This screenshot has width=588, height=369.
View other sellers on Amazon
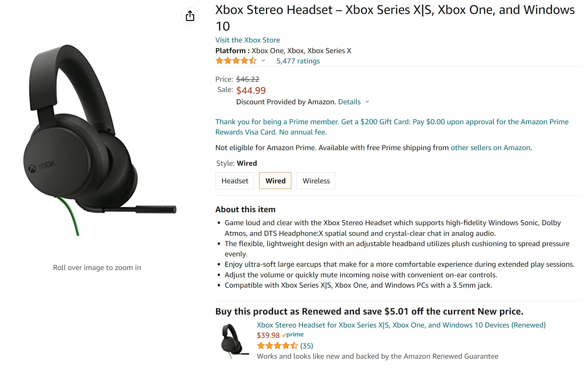490,148
